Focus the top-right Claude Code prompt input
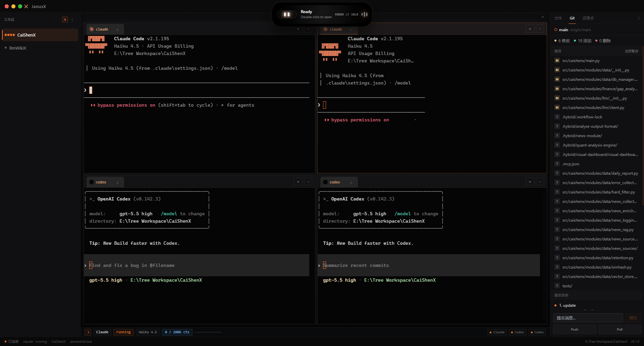The height and width of the screenshot is (346, 644). pyautogui.click(x=371, y=105)
